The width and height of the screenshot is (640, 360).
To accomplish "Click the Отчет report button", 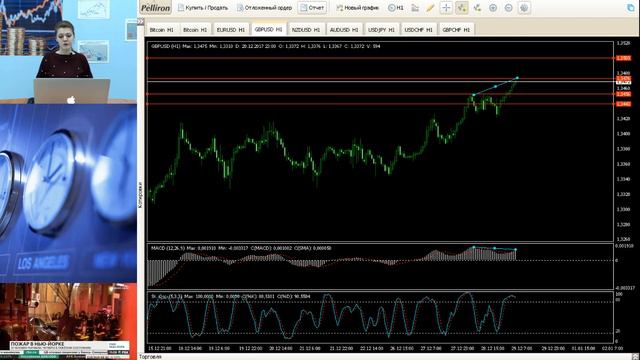I will [312, 8].
